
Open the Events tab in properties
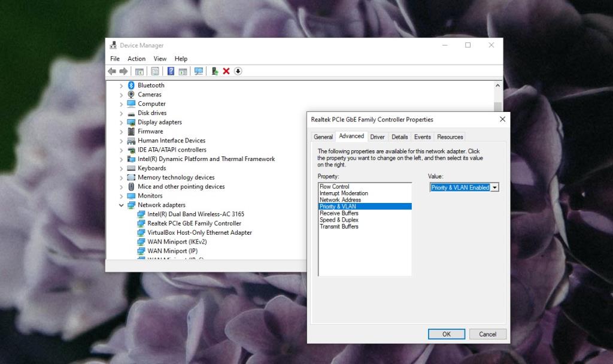(x=422, y=136)
